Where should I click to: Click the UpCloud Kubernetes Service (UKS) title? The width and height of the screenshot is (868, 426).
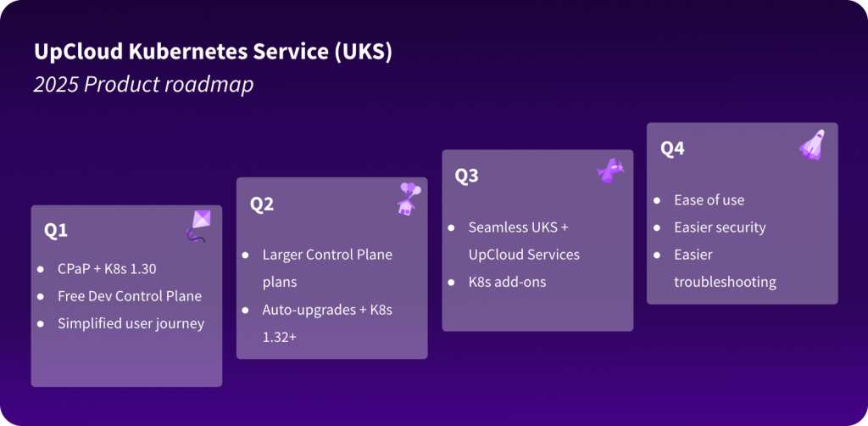(x=213, y=52)
